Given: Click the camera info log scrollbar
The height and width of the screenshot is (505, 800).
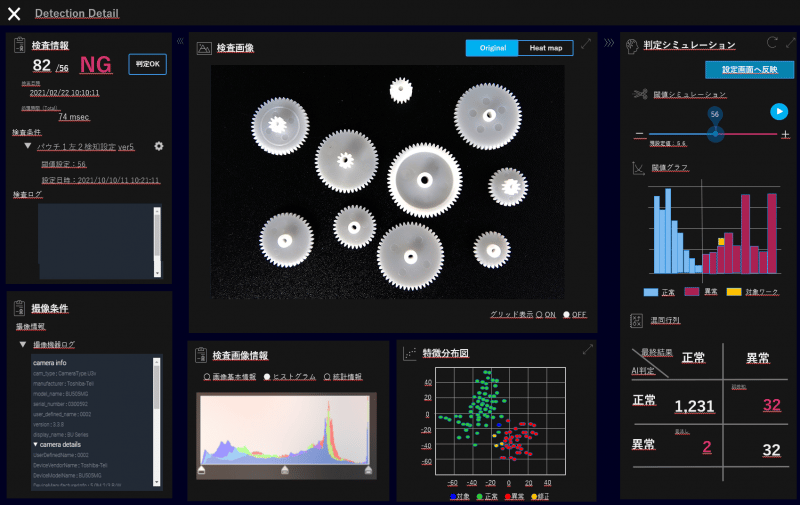Looking at the screenshot, I should tap(157, 421).
